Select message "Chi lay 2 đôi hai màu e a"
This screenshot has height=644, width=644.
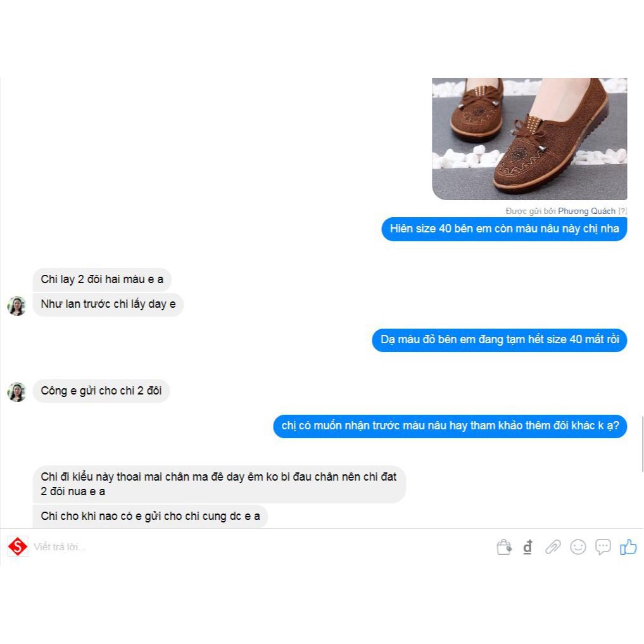[x=102, y=280]
